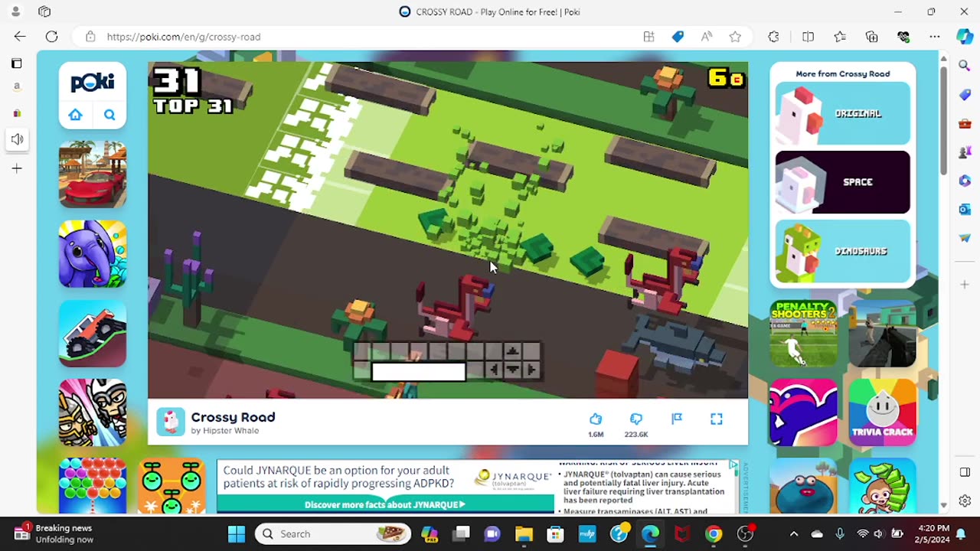
Task: Click the address bar URL
Action: tap(184, 37)
